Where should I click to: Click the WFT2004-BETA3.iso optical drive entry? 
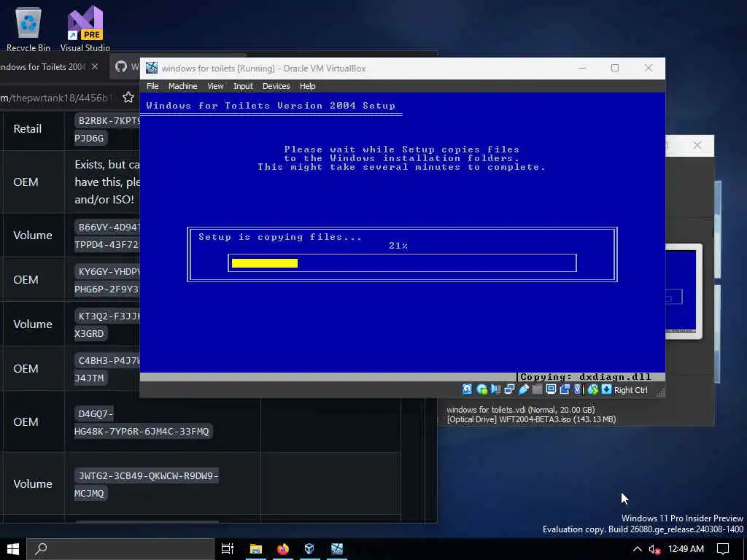[531, 419]
